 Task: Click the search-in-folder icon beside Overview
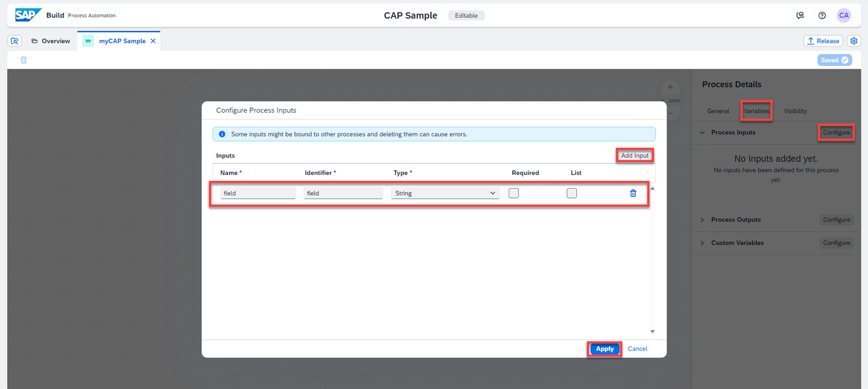click(x=15, y=41)
